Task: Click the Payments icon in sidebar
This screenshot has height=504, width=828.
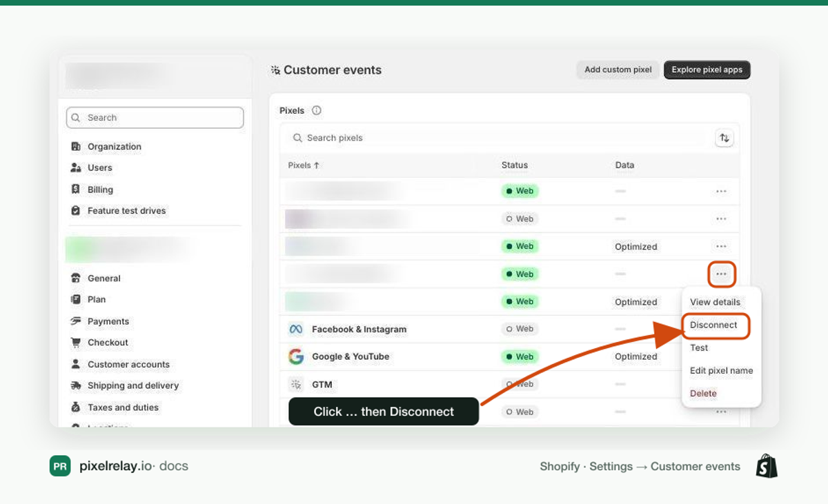Action: coord(76,321)
